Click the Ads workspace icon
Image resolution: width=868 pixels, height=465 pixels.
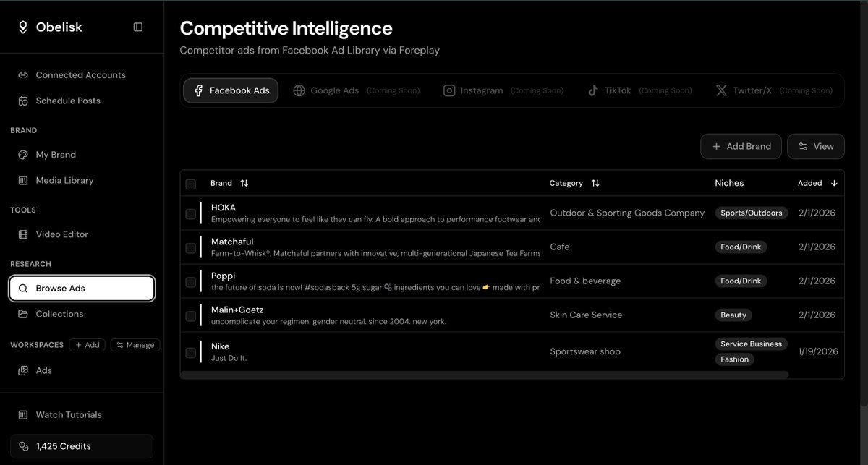pyautogui.click(x=23, y=370)
